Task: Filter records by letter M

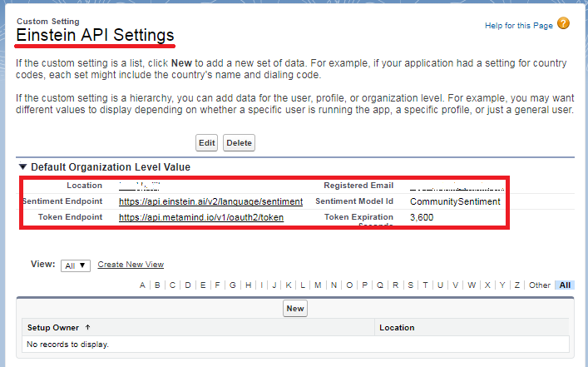Action: (318, 285)
